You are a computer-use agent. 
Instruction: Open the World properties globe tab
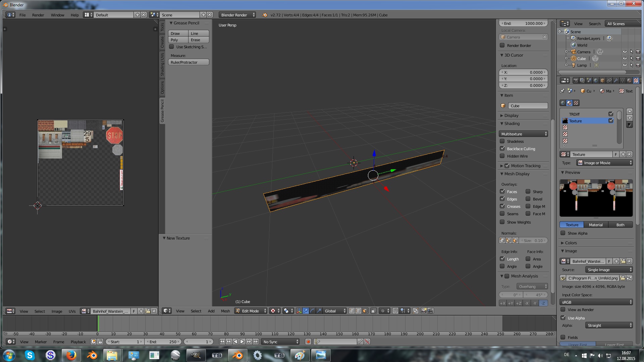coord(596,80)
